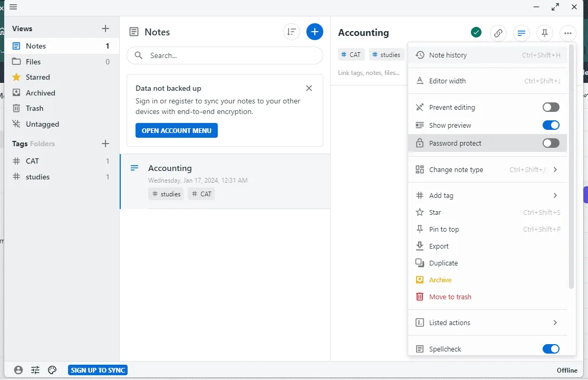Choose Editor width in the menu
The height and width of the screenshot is (380, 588).
tap(487, 81)
